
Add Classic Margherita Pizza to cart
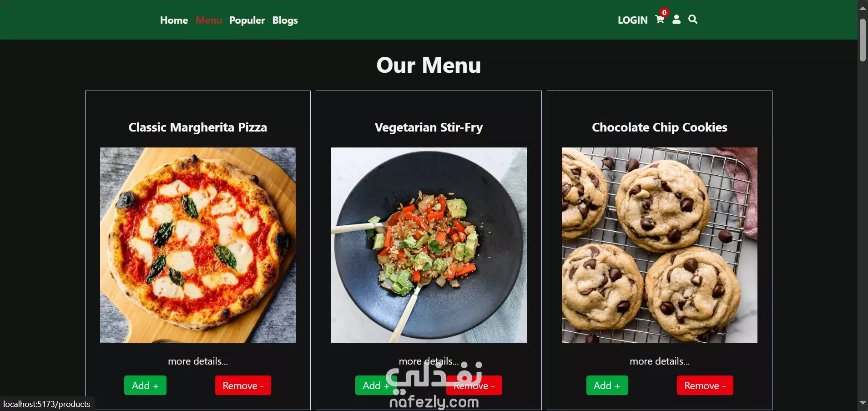click(x=145, y=386)
